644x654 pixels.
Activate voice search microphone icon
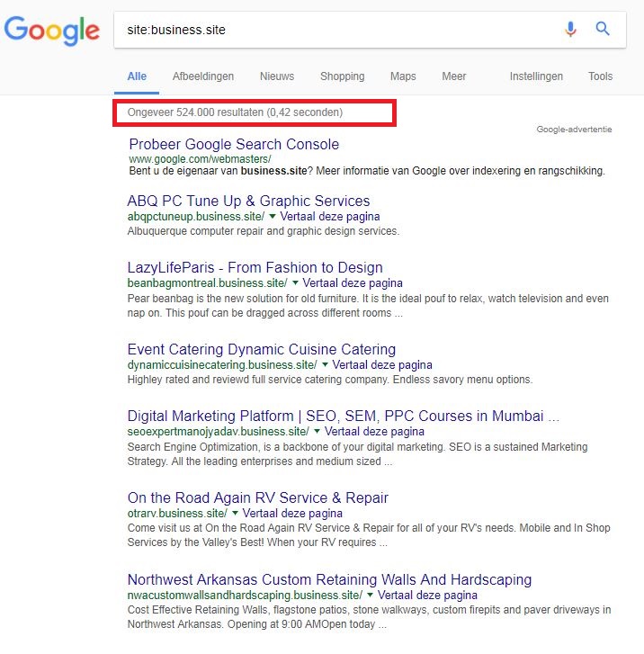pos(570,29)
